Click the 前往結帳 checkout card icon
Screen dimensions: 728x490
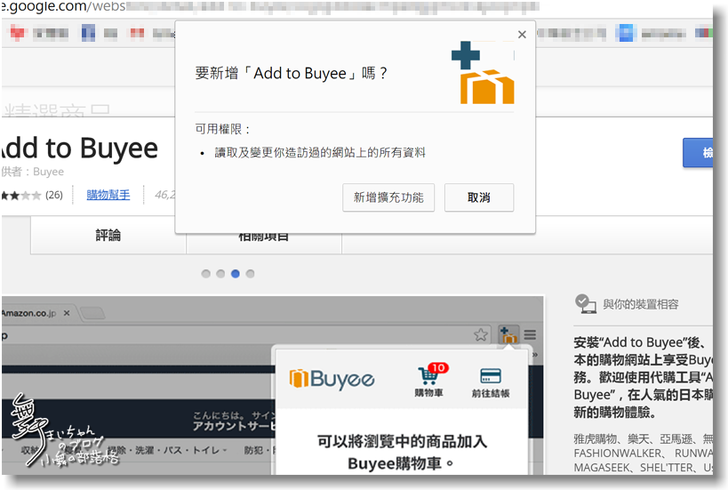point(490,377)
